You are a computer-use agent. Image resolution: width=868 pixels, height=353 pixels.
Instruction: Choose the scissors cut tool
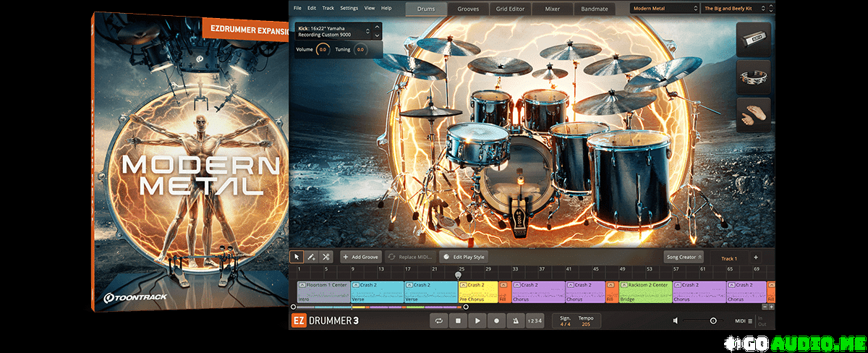(325, 257)
